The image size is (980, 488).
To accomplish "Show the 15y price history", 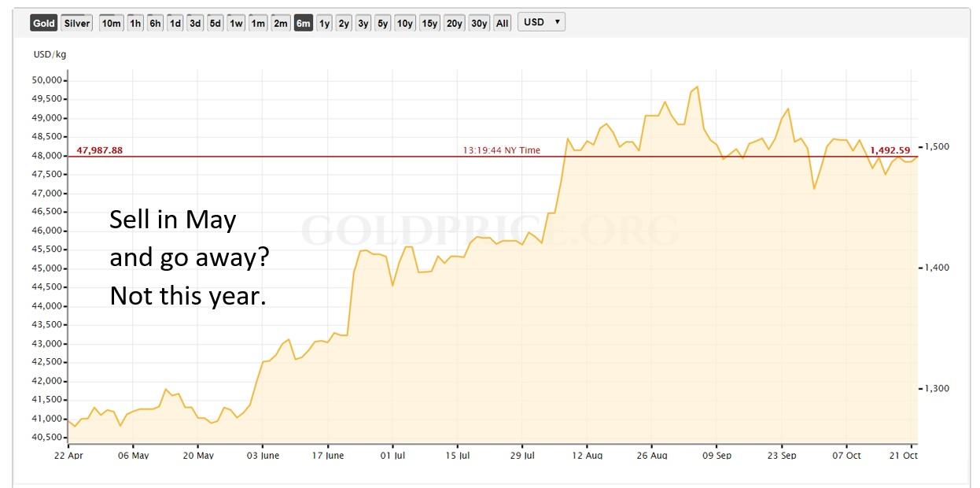I will pyautogui.click(x=429, y=23).
